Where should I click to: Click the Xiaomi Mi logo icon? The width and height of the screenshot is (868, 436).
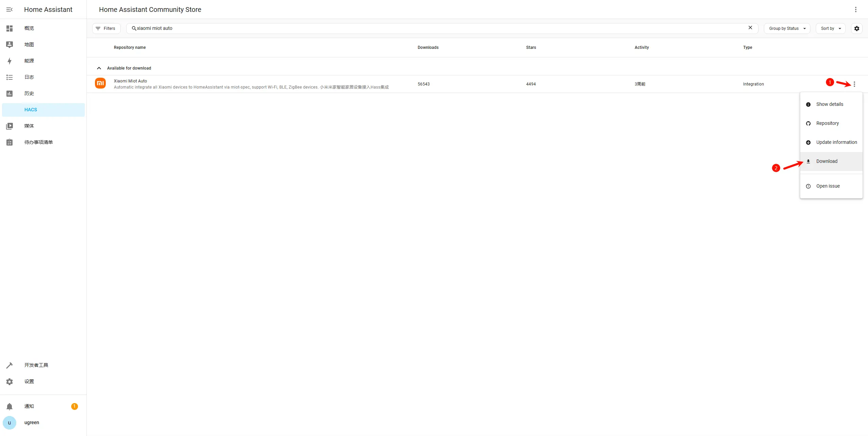tap(100, 83)
